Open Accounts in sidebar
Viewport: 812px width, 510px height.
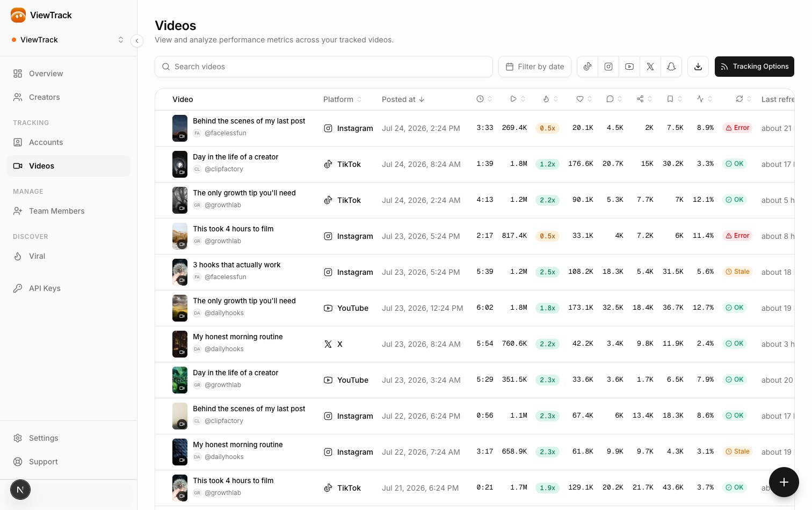click(68, 142)
